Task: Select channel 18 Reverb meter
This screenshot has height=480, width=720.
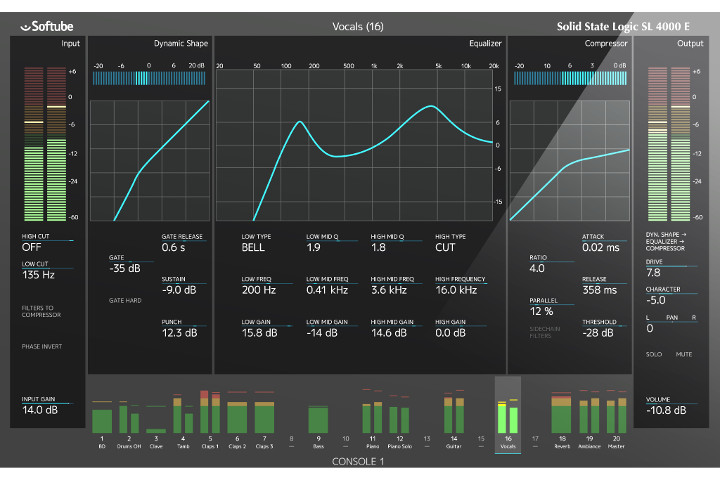Action: [561, 415]
